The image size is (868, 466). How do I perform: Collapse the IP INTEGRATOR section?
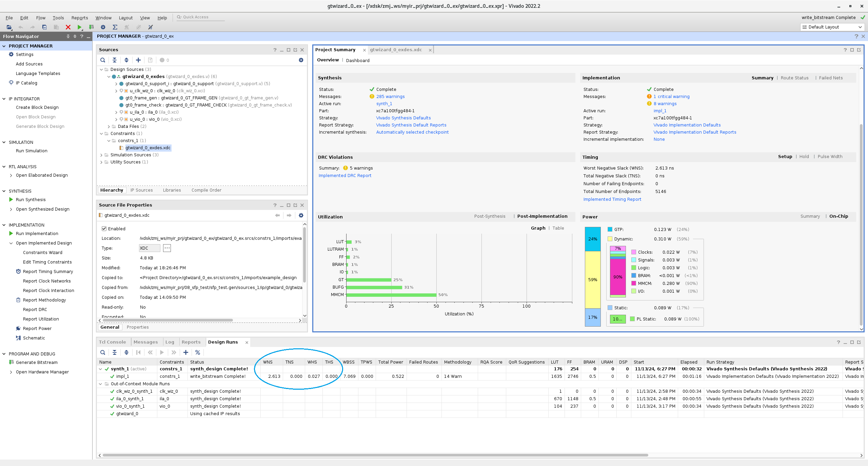click(x=4, y=99)
